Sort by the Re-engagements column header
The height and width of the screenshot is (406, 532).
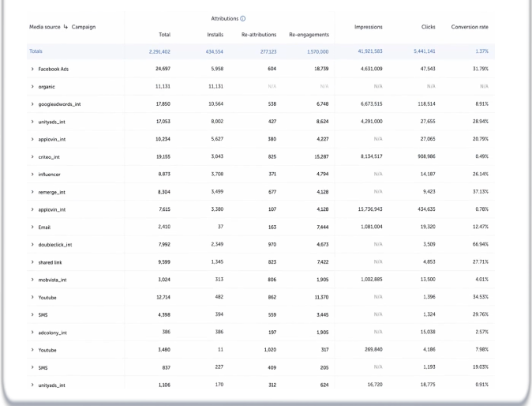(309, 35)
